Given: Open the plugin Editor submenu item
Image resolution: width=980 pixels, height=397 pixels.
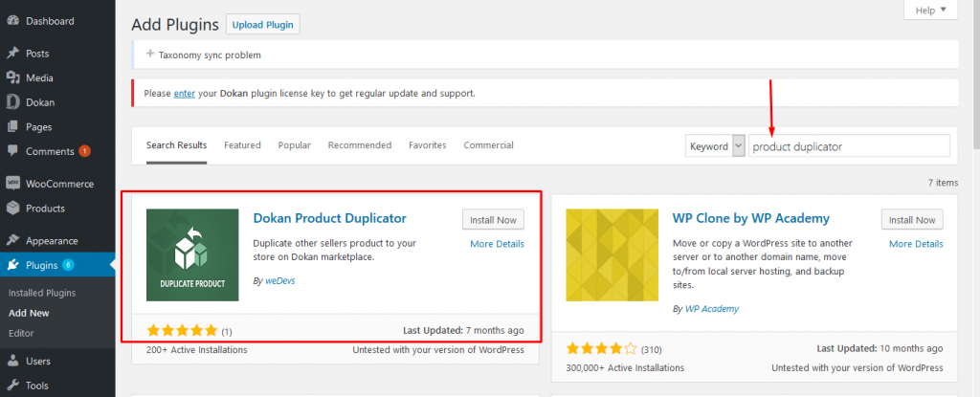Looking at the screenshot, I should pyautogui.click(x=21, y=333).
